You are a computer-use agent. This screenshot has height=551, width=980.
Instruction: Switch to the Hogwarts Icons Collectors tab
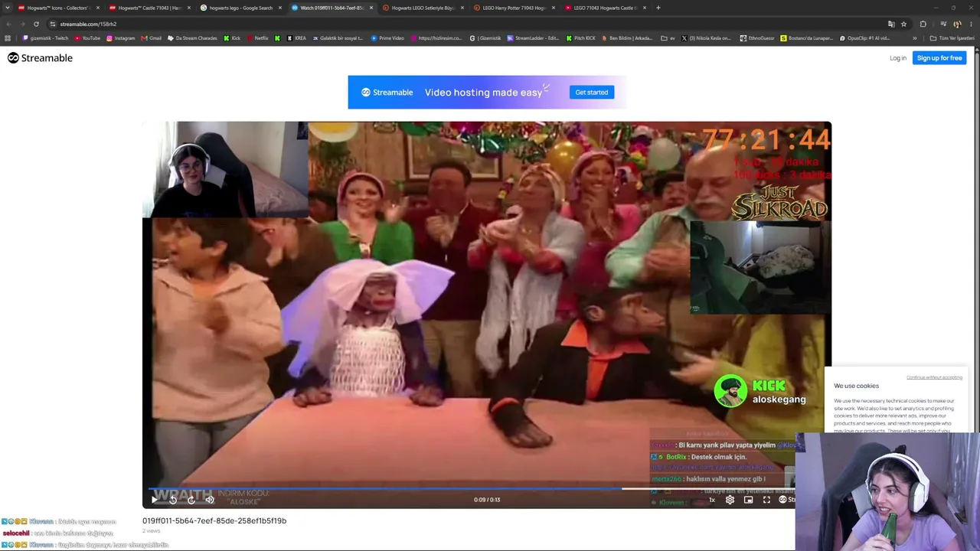58,8
